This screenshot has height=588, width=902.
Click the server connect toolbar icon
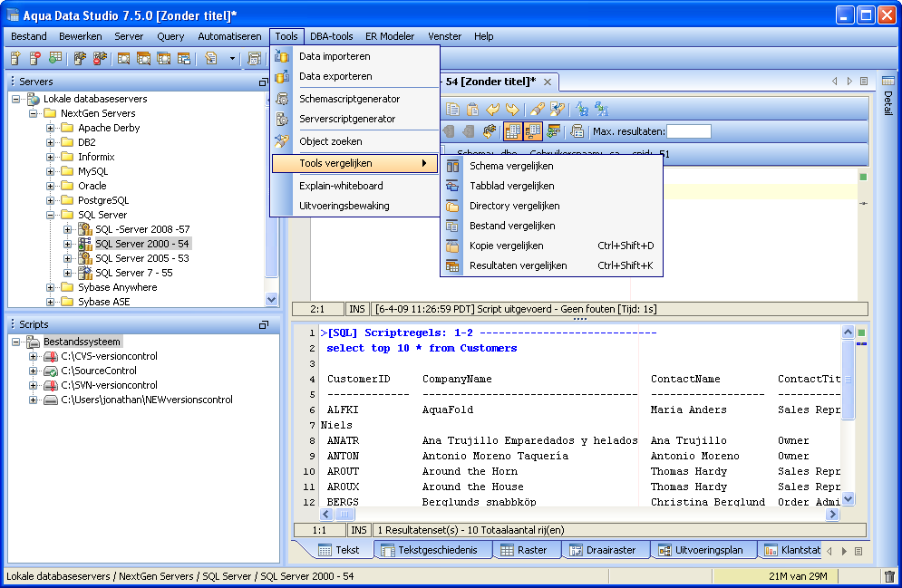[x=80, y=58]
